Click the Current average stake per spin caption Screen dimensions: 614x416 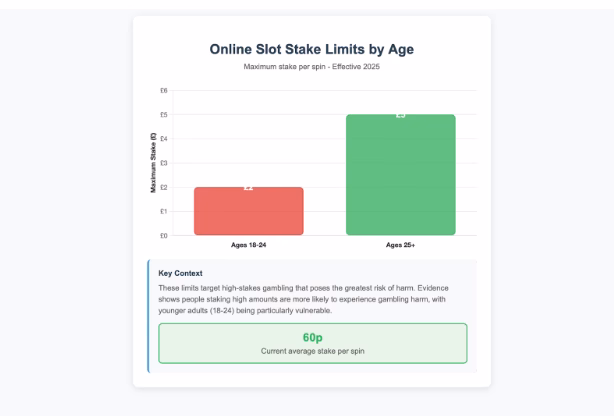pos(312,353)
